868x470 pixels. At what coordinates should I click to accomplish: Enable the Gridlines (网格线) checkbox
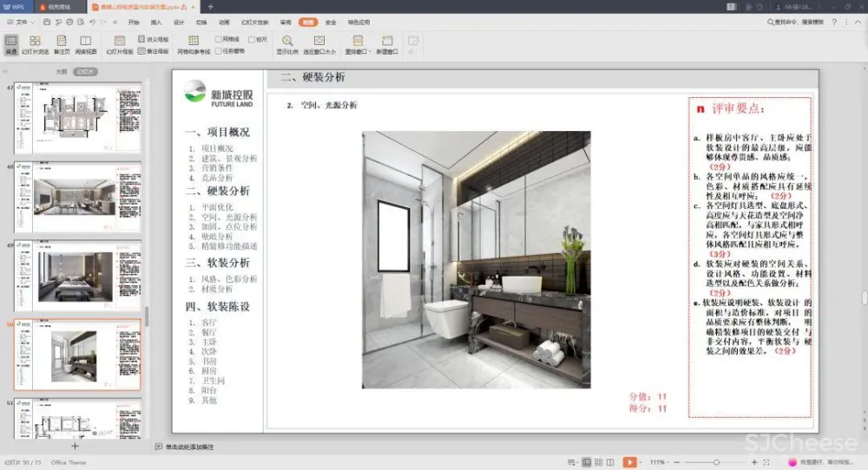click(x=219, y=39)
